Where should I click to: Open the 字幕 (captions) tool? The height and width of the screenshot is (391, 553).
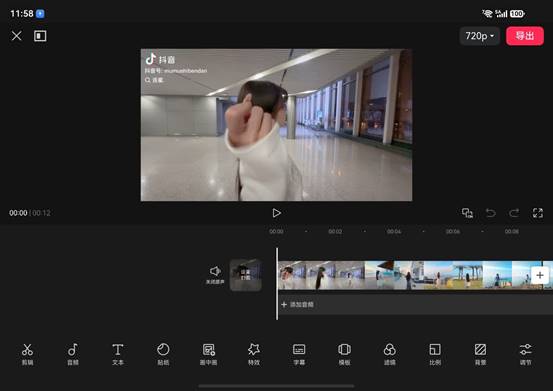tap(299, 354)
